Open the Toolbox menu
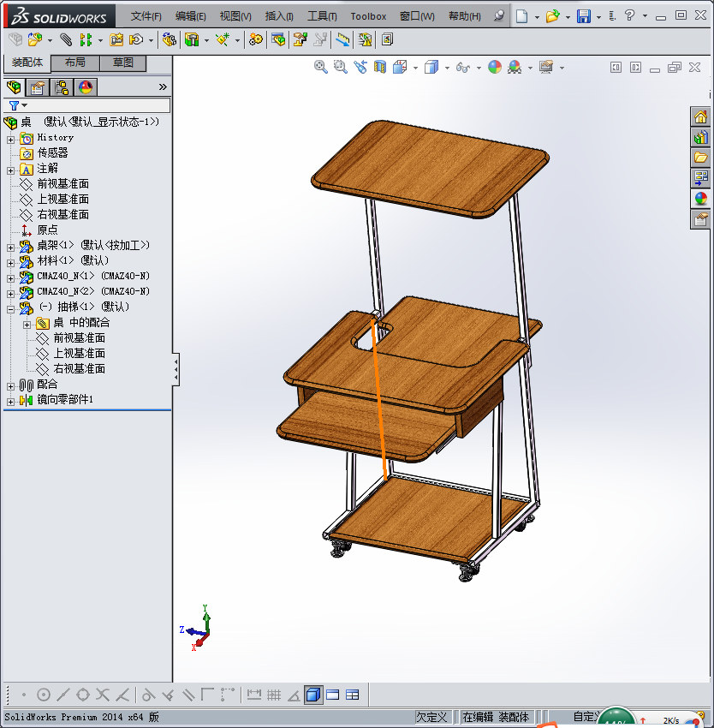Screen dimensions: 714x728 click(368, 16)
